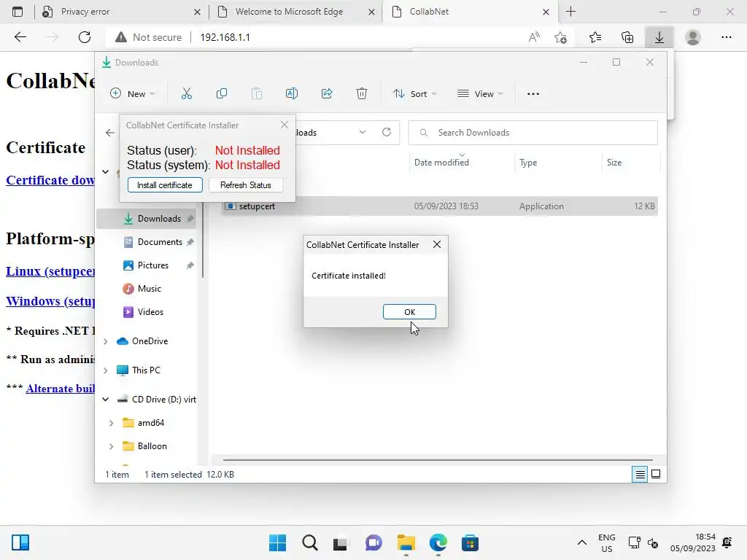
Task: Open the Edge Downloads toolbar icon
Action: pyautogui.click(x=659, y=37)
